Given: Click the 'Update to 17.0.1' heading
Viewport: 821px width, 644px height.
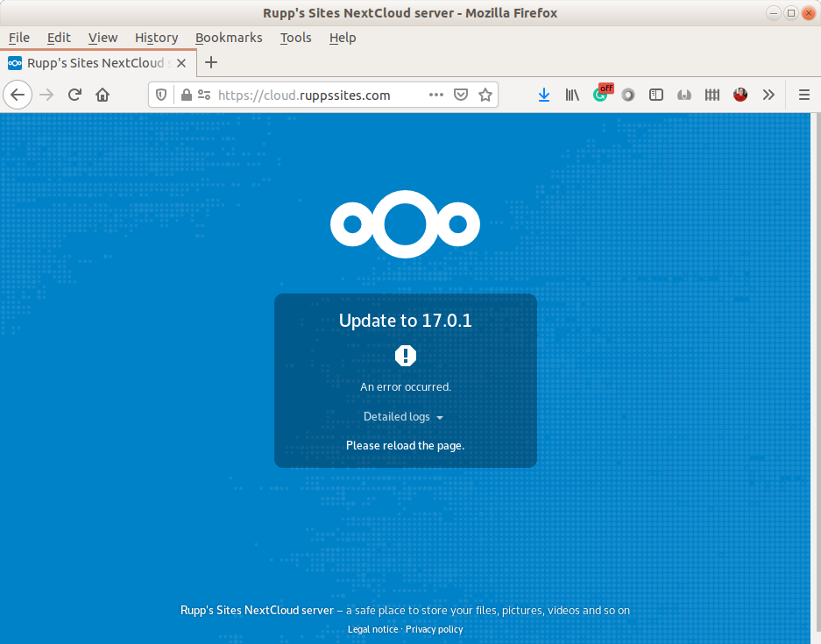Looking at the screenshot, I should [406, 321].
